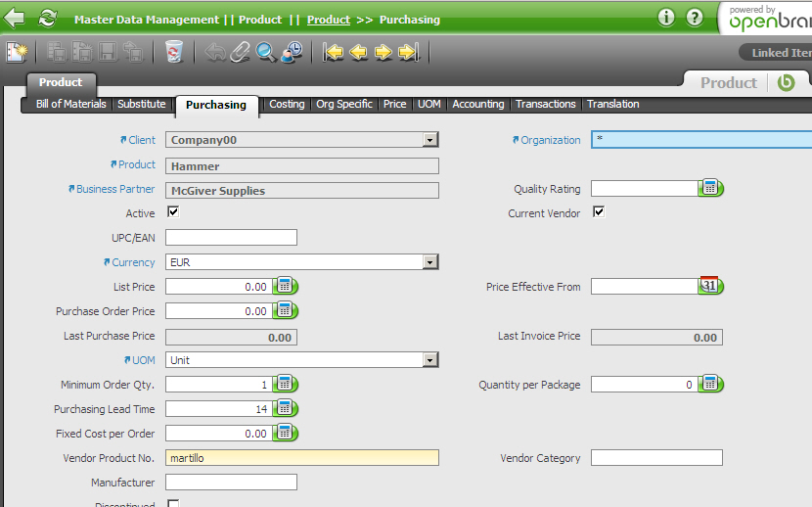Open the UOM dropdown showing Unit
This screenshot has height=507, width=812.
point(429,360)
